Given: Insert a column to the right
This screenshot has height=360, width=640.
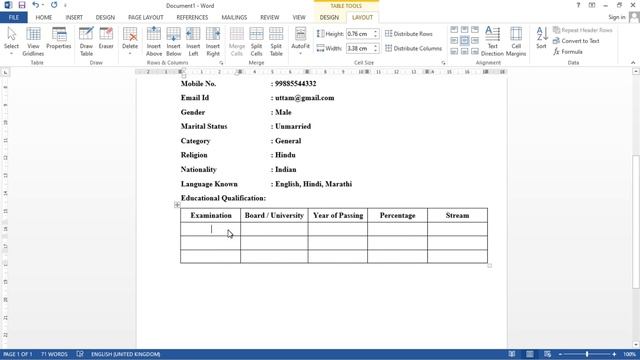Looking at the screenshot, I should coord(213,41).
